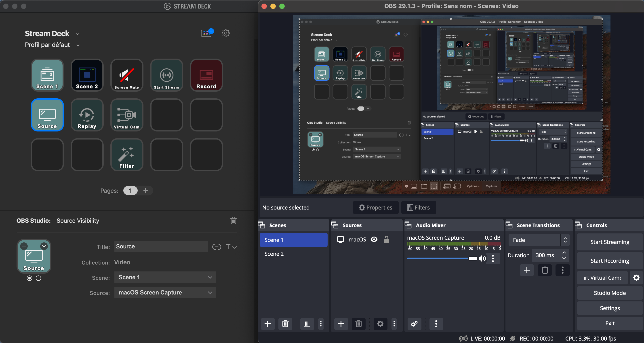Viewport: 644px width, 343px height.
Task: Delete the Source Visibility action with the trash icon
Action: tap(233, 220)
